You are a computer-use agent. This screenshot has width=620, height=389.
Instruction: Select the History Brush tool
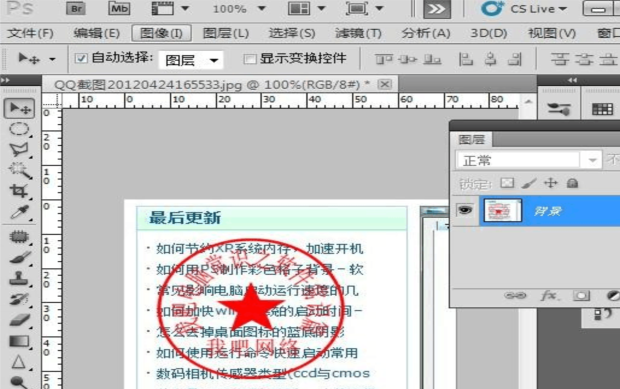(19, 299)
